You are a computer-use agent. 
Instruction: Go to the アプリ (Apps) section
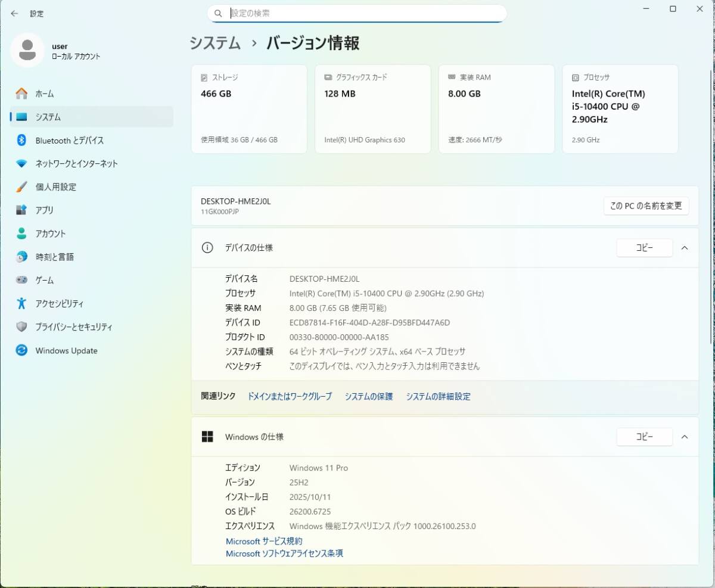pyautogui.click(x=44, y=210)
